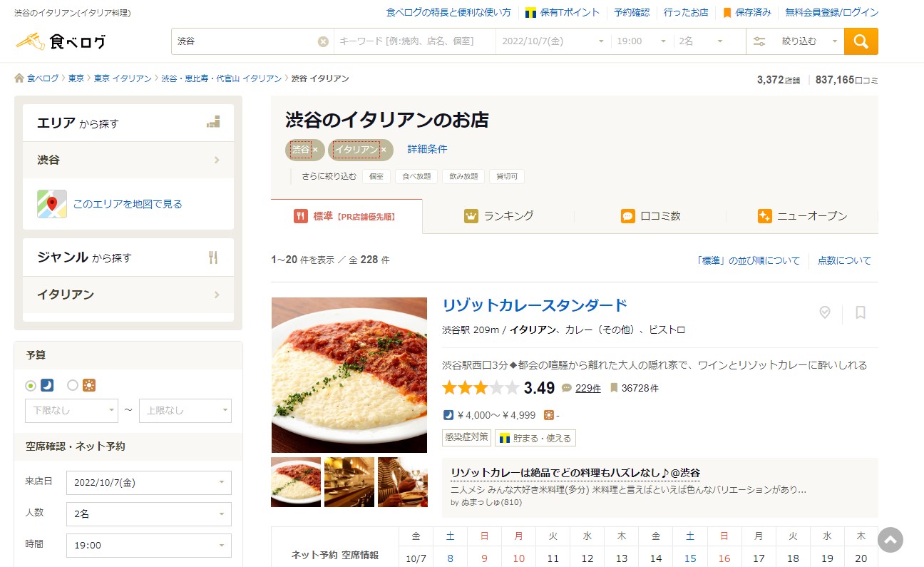Expand the イタリアン genre row
The height and width of the screenshot is (567, 924).
[128, 295]
